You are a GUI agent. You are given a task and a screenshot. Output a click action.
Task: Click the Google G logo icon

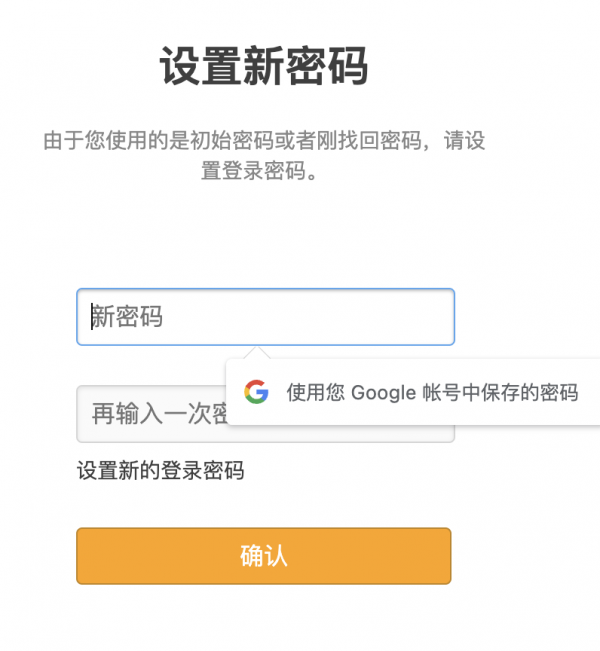point(256,392)
